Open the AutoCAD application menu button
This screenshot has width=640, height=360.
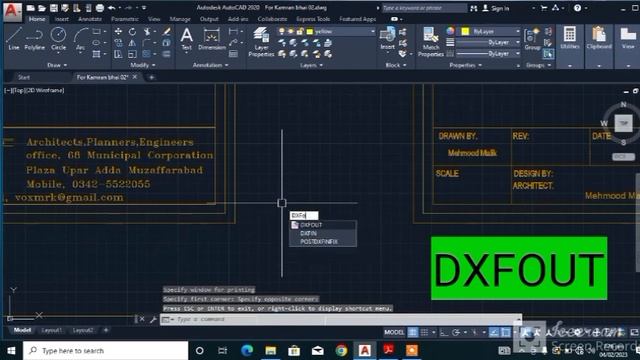pyautogui.click(x=12, y=11)
